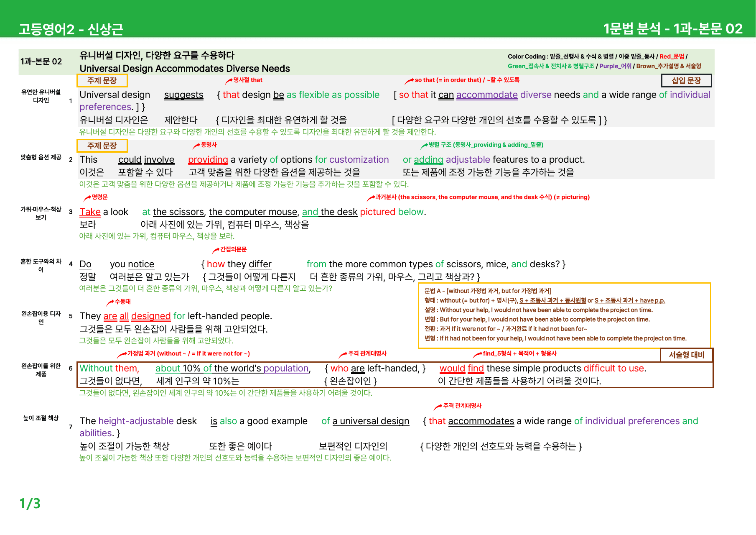
Task: Click the red word 'Take' in sentence 3
Action: click(90, 212)
